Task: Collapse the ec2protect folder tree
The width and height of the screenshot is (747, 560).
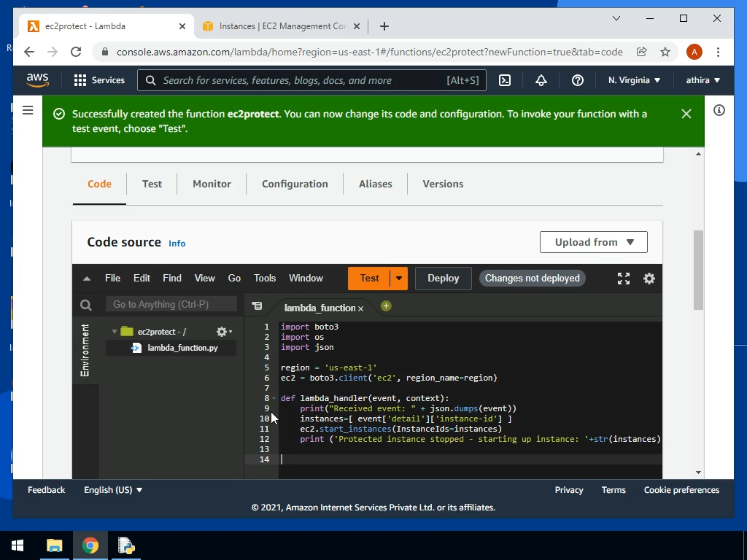Action: pos(115,332)
